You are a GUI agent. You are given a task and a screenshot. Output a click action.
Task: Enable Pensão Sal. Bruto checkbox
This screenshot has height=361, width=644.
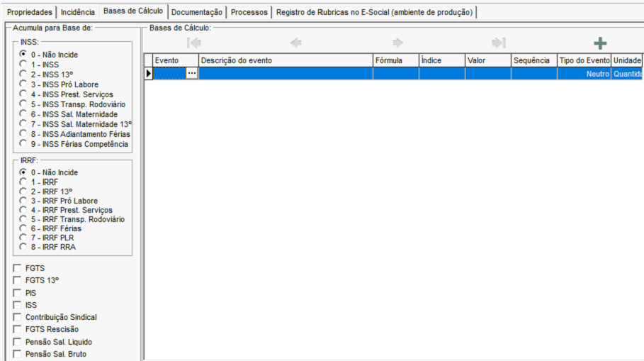coord(17,354)
